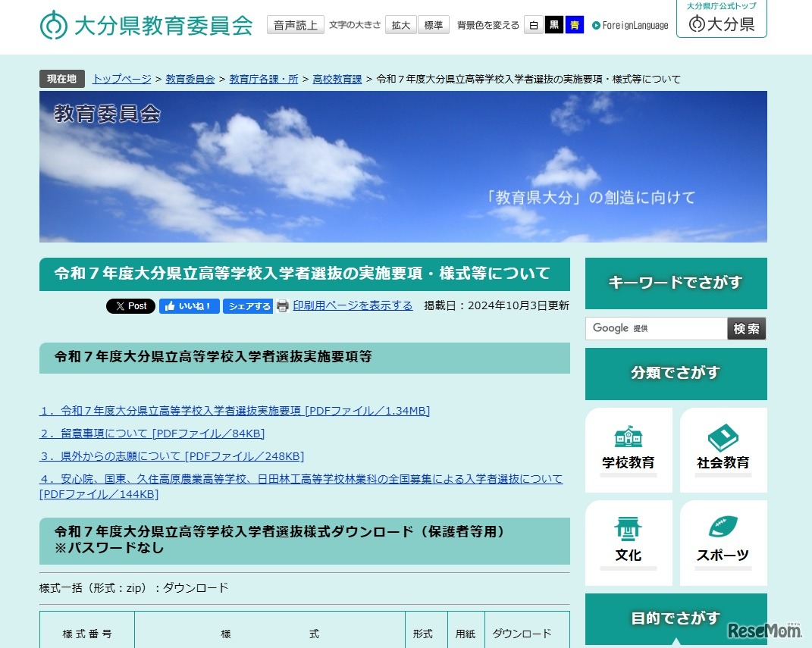Open the 社会教育 category icon
The height and width of the screenshot is (648, 812).
point(723,449)
